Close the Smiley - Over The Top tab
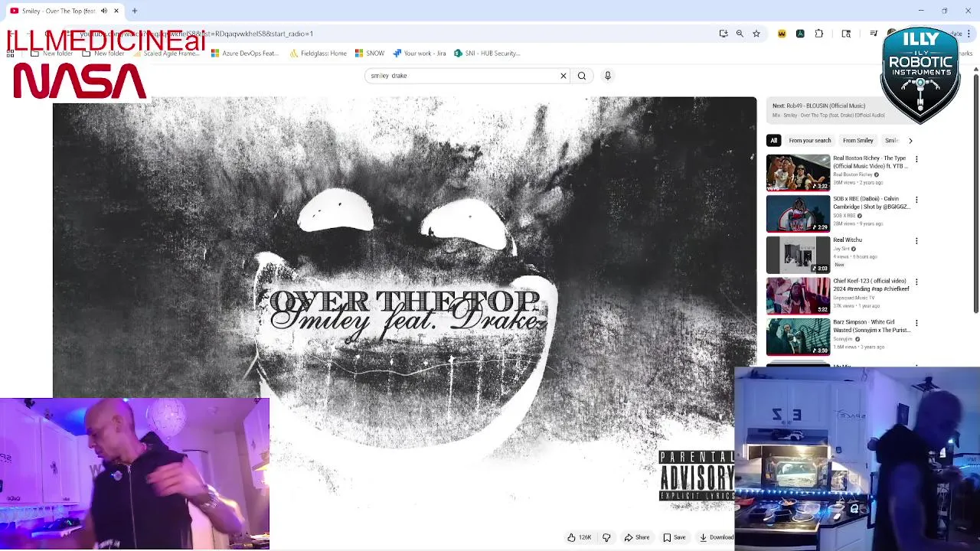The width and height of the screenshot is (980, 551). [x=116, y=11]
